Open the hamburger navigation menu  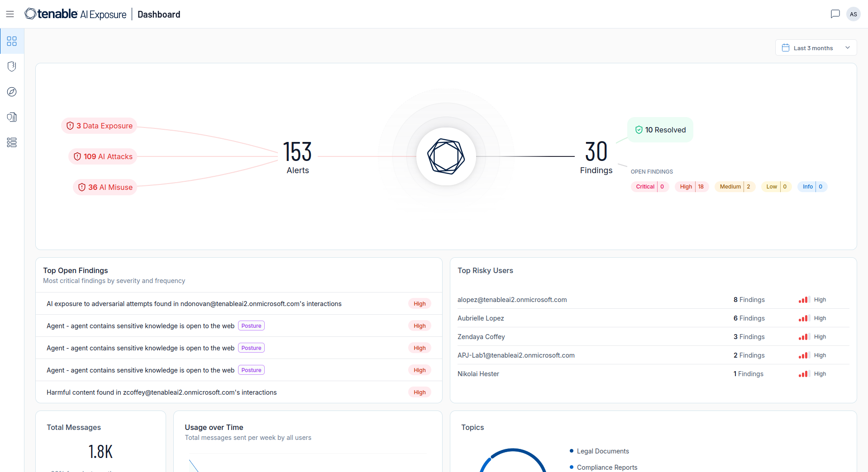[x=10, y=14]
